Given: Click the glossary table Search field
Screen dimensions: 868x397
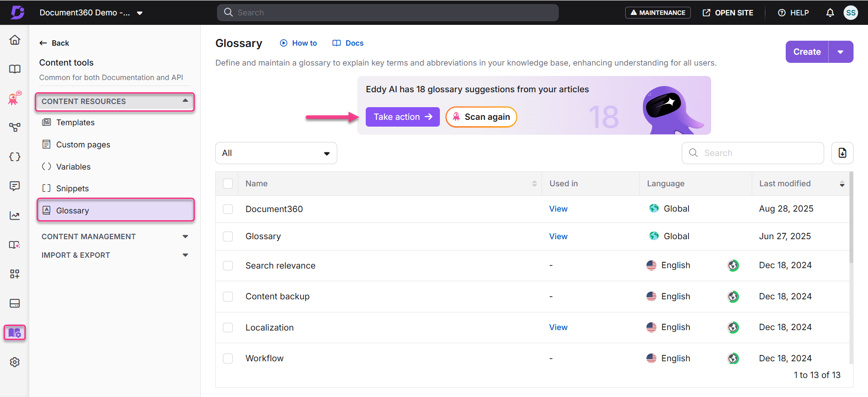Looking at the screenshot, I should [752, 153].
